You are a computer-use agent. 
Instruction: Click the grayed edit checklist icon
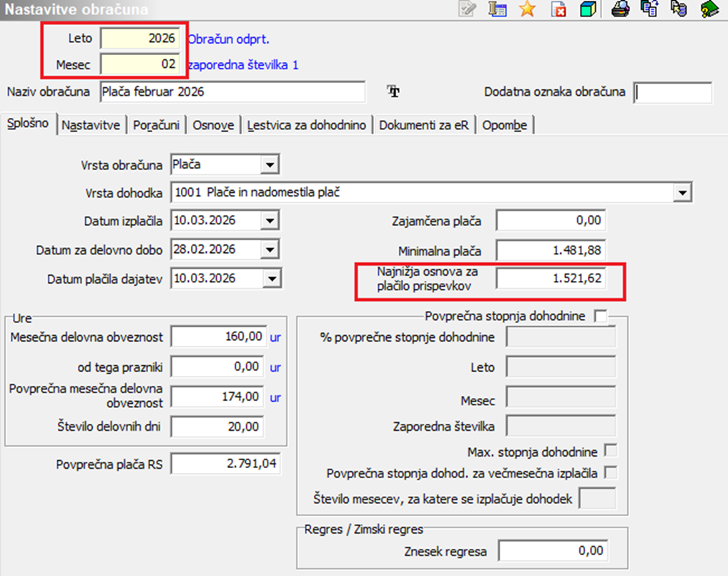coord(467,9)
